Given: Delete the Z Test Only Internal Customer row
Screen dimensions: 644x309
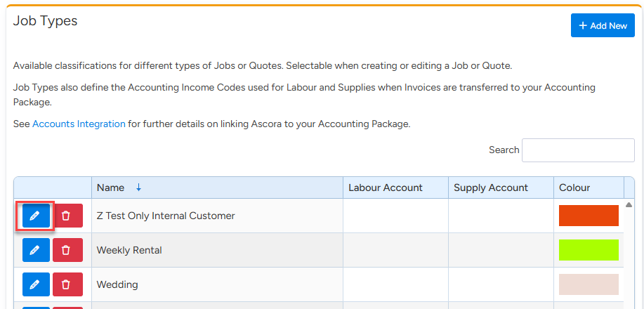Looking at the screenshot, I should [x=67, y=216].
